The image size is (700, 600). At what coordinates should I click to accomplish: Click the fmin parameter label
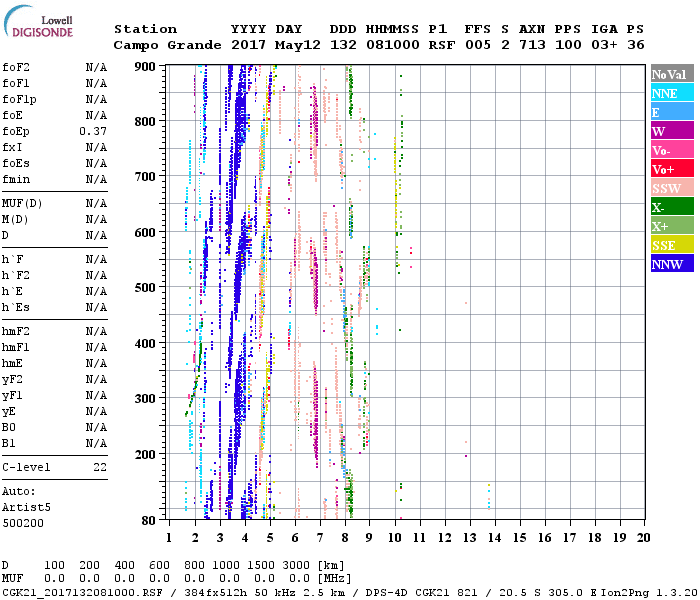(16, 179)
